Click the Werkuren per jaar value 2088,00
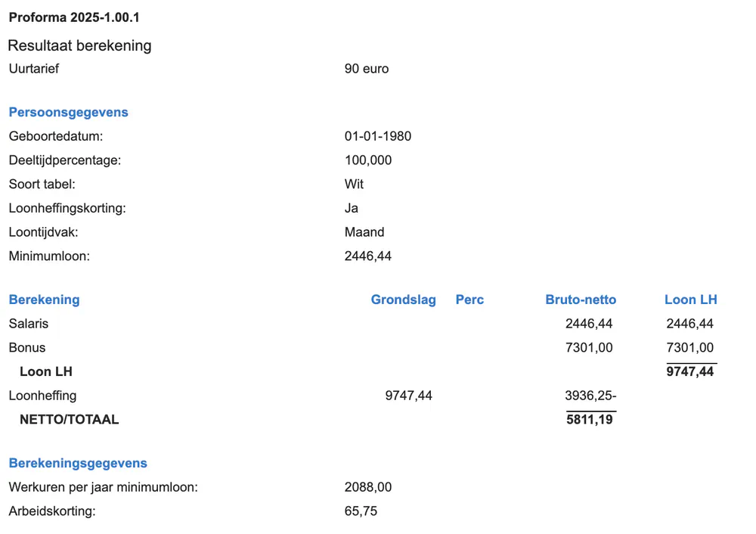The width and height of the screenshot is (756, 534). pos(368,487)
